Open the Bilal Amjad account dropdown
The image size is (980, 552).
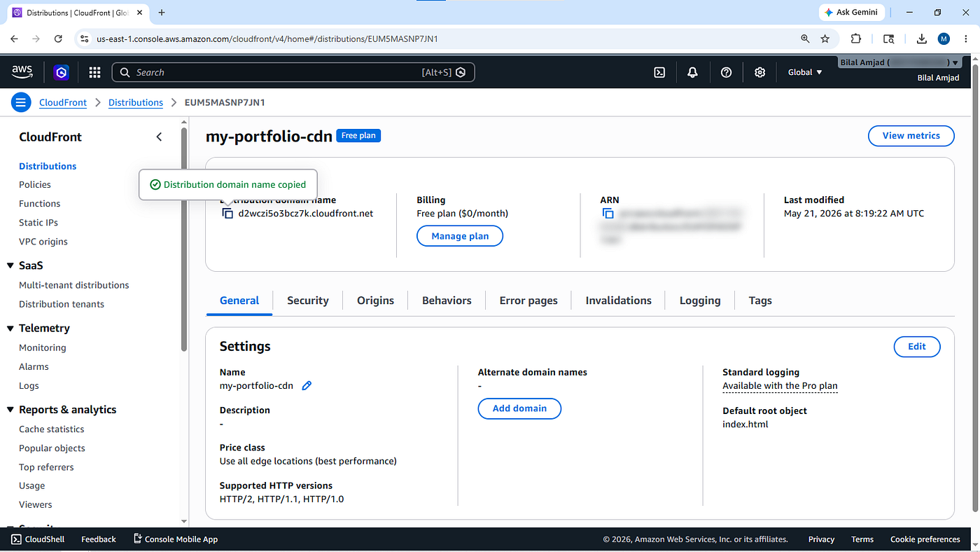point(900,62)
